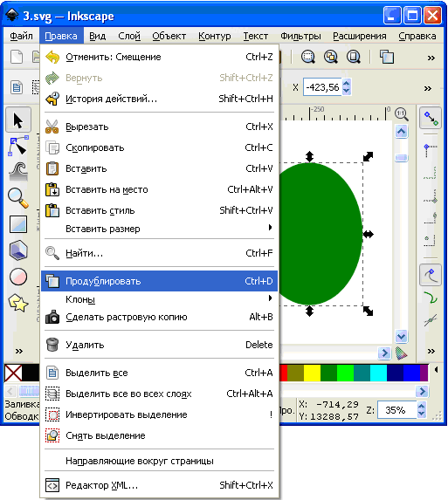Pick the bright green palette swatch
This screenshot has width=448, height=500.
click(345, 373)
